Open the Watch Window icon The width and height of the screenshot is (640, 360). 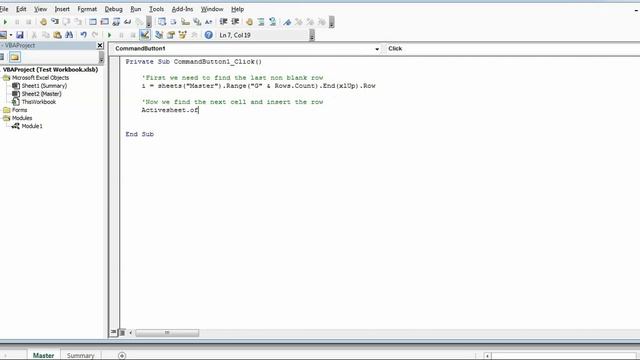coord(116,22)
